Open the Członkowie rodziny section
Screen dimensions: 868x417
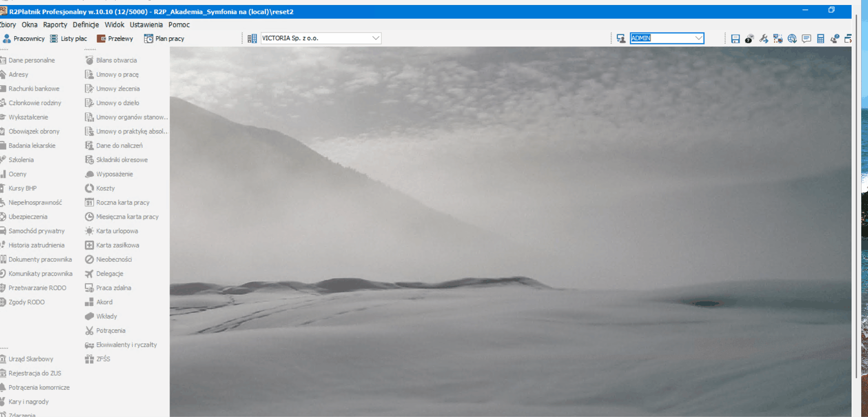pyautogui.click(x=31, y=103)
